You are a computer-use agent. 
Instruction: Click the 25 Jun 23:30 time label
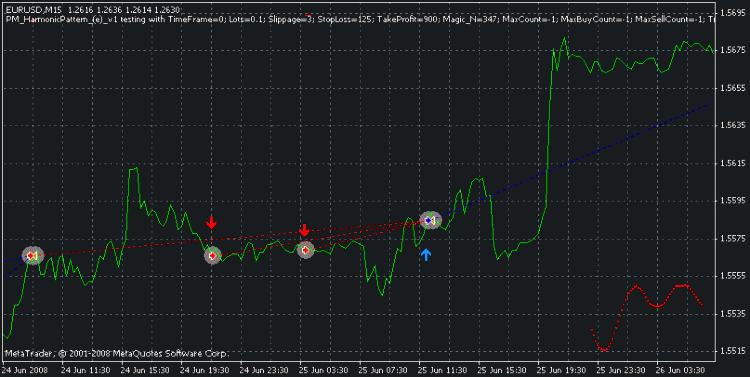click(x=621, y=370)
